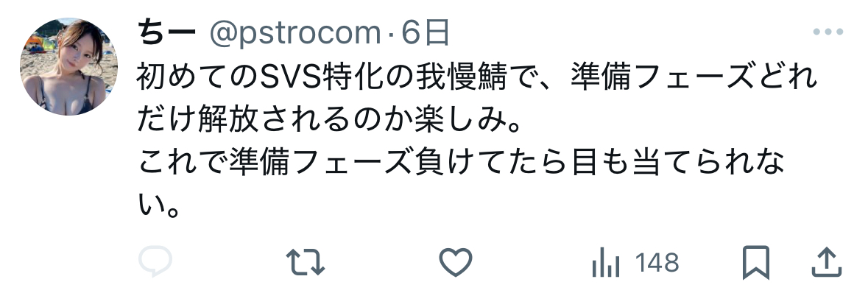This screenshot has width=868, height=307.
Task: Open view analytics via the bar chart icon
Action: coord(606,262)
